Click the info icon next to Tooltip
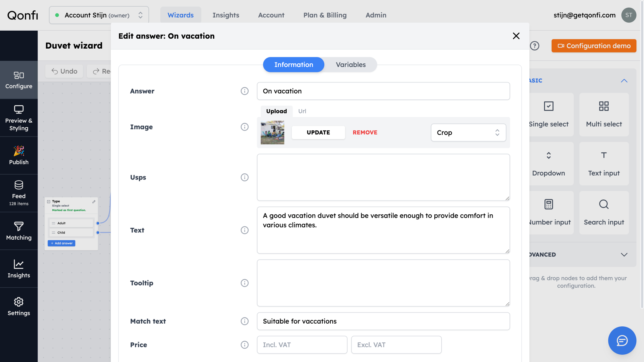The width and height of the screenshot is (644, 362). 245,283
